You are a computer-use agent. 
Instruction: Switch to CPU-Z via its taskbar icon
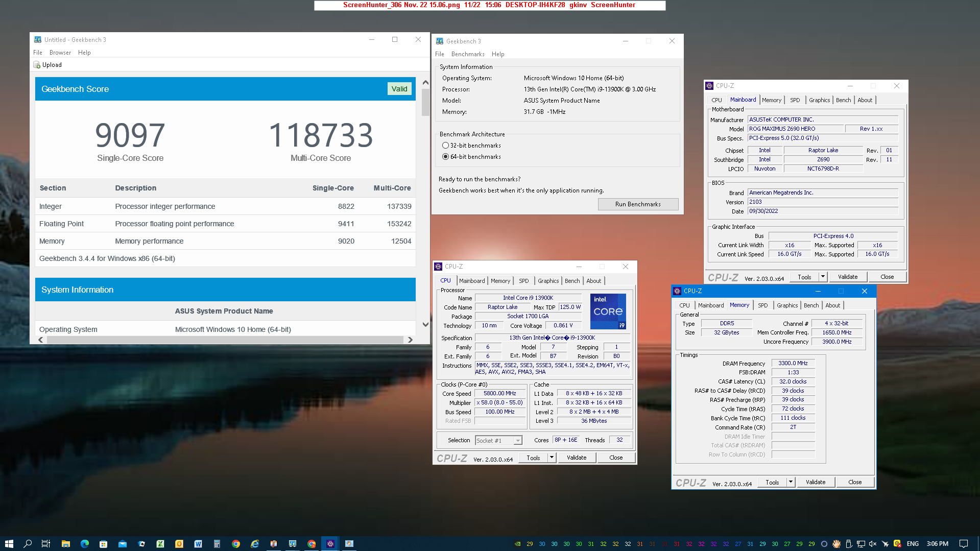click(x=330, y=544)
